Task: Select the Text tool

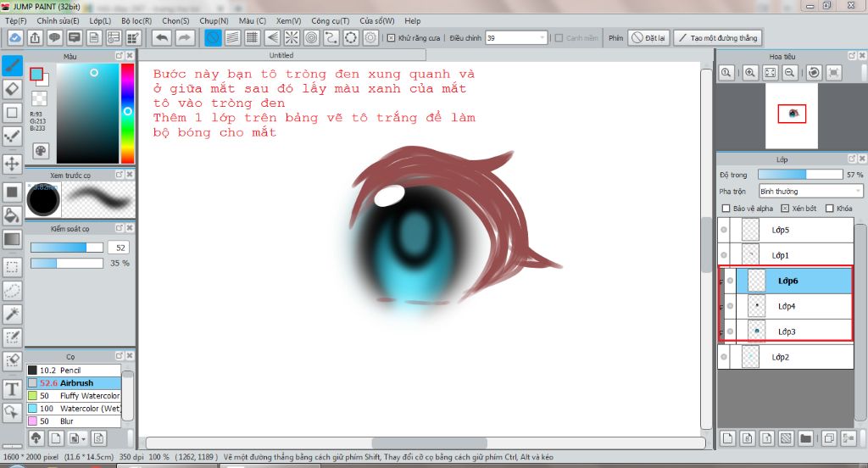Action: (12, 389)
